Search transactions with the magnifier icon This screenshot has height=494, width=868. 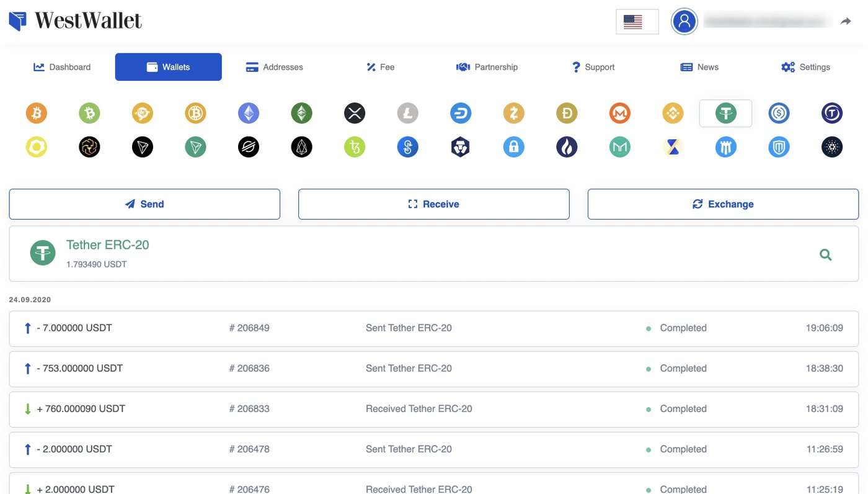(825, 254)
